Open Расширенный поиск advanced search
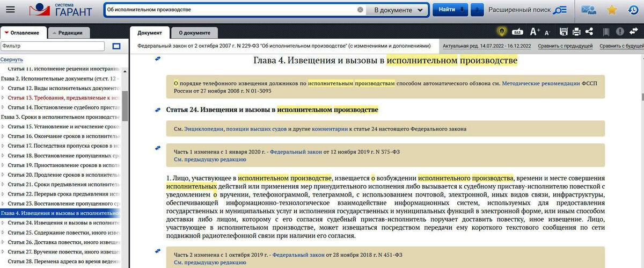The width and height of the screenshot is (644, 268). tap(526, 10)
